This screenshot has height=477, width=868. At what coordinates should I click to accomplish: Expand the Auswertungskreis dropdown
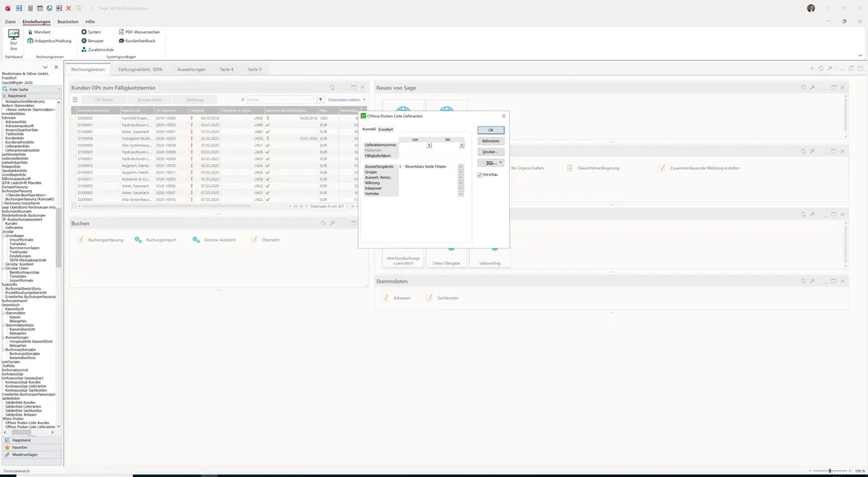pos(461,166)
